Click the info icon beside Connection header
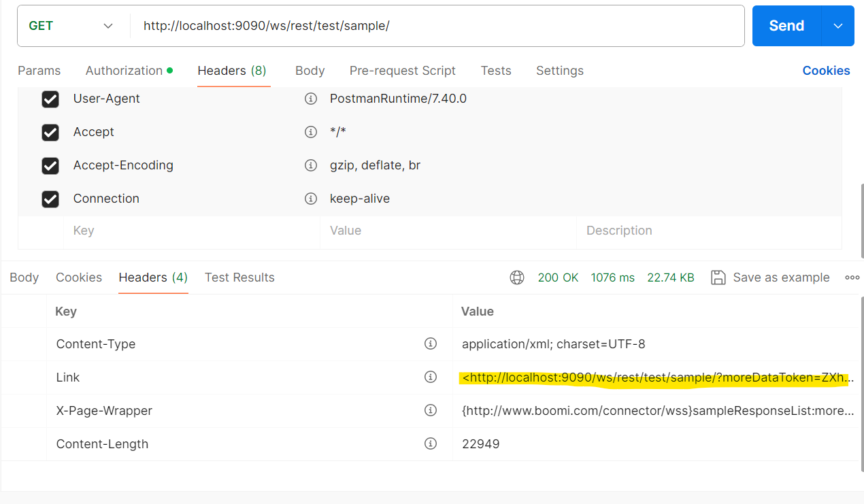 point(311,199)
